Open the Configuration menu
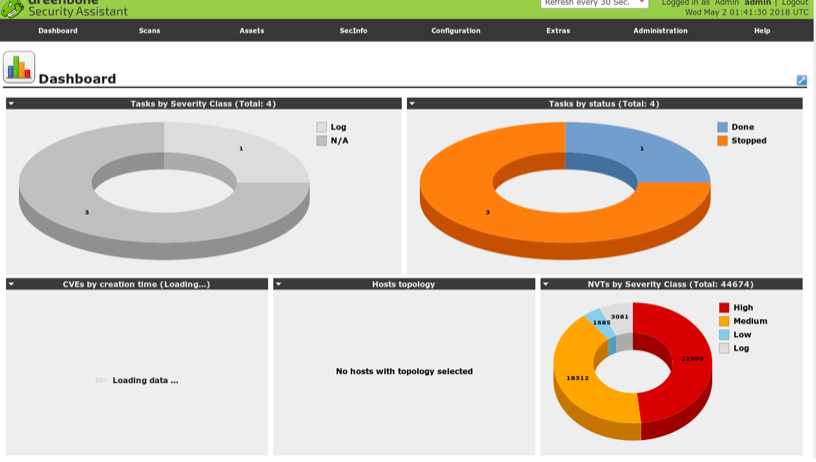Viewport: 816px width, 462px height. [x=456, y=31]
